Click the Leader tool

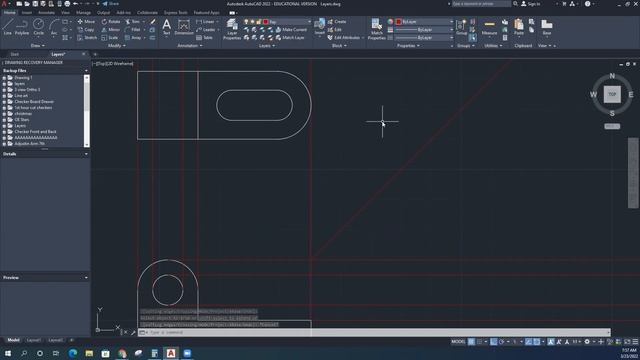click(206, 29)
